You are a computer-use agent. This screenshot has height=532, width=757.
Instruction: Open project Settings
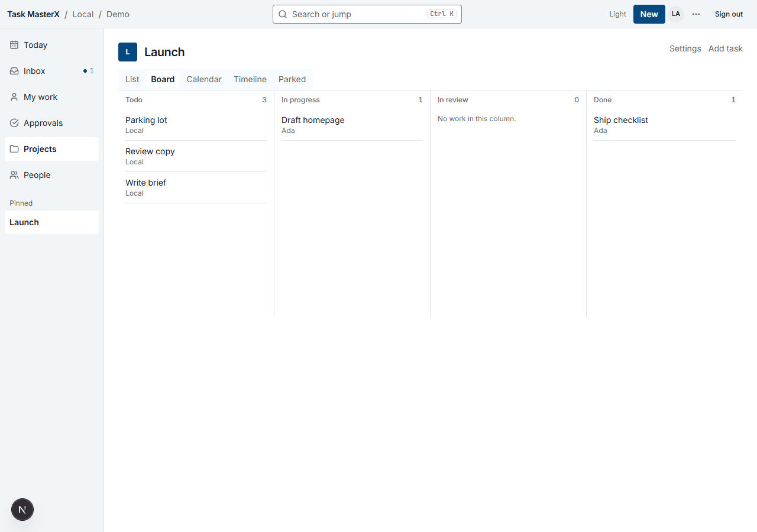(x=685, y=48)
